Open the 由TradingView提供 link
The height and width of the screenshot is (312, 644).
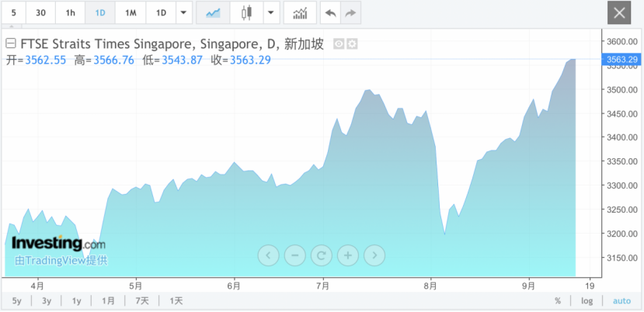point(61,261)
